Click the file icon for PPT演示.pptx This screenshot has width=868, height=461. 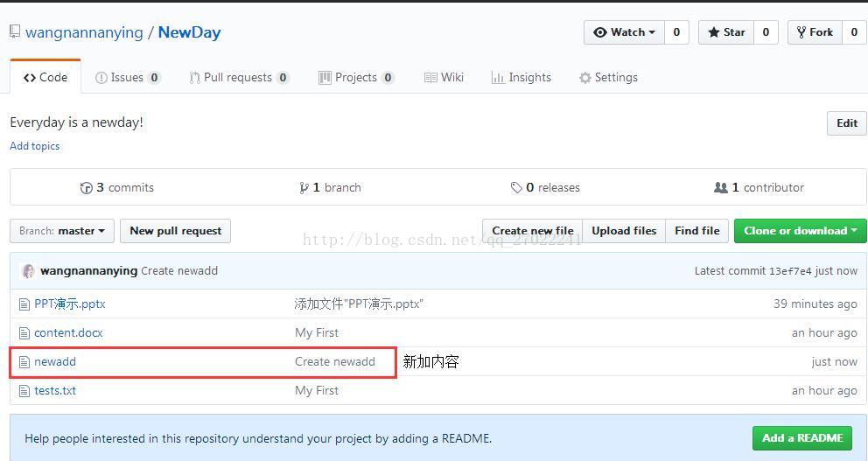(24, 304)
